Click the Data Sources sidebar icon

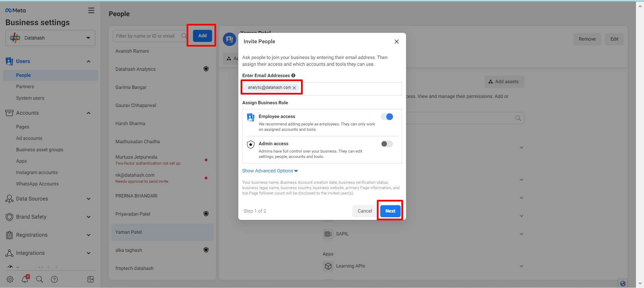9,199
